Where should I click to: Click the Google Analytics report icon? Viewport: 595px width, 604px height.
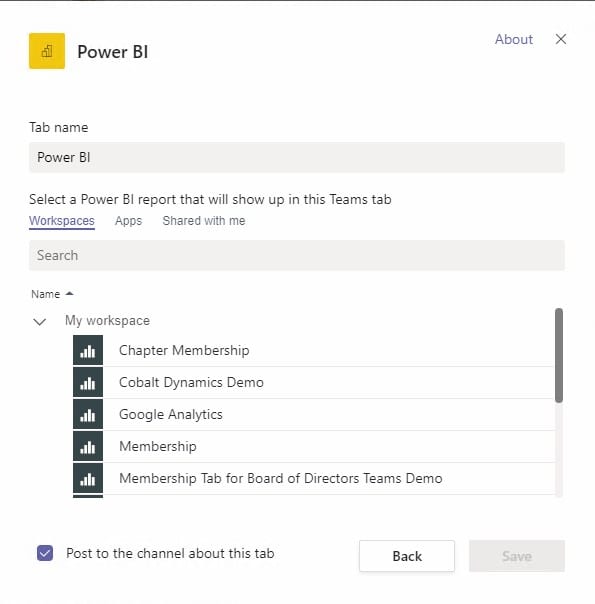click(x=88, y=414)
